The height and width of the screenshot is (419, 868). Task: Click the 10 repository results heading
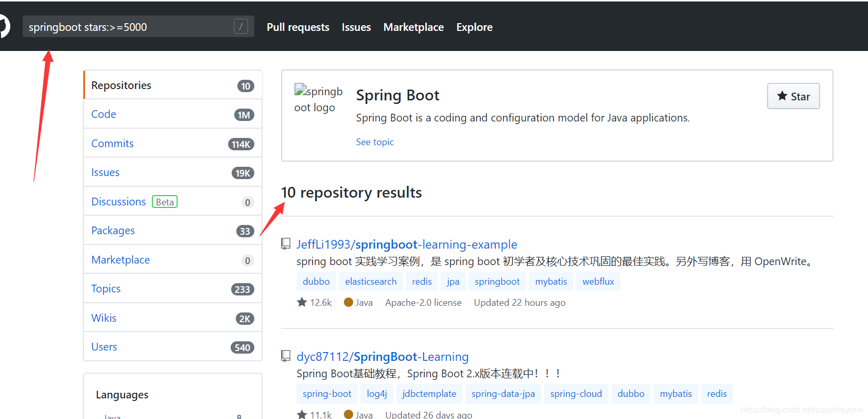[x=351, y=193]
